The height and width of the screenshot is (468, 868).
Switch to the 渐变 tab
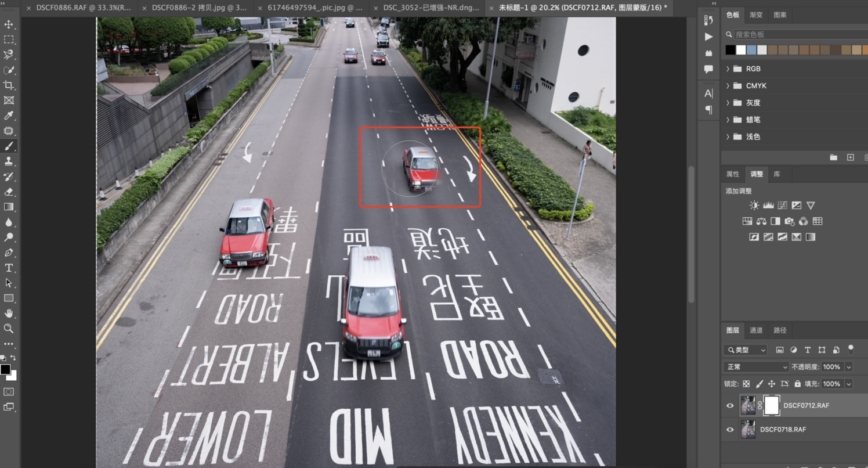[x=756, y=15]
